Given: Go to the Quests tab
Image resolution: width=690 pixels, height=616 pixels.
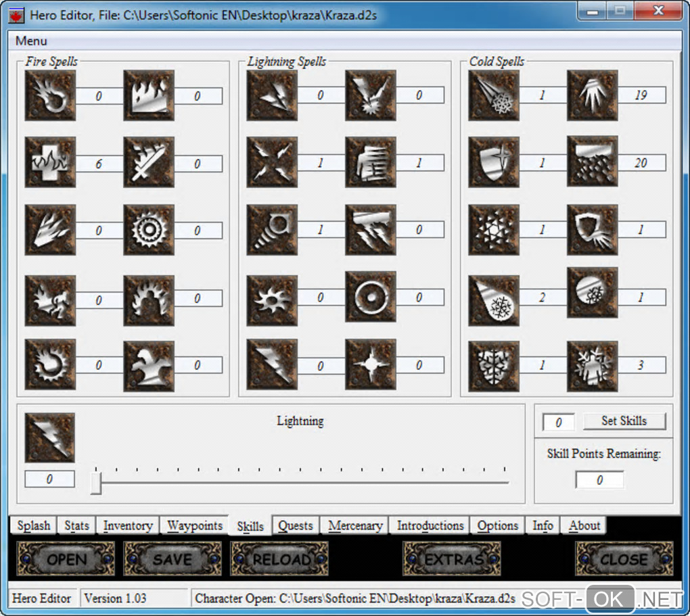Looking at the screenshot, I should pos(296,525).
